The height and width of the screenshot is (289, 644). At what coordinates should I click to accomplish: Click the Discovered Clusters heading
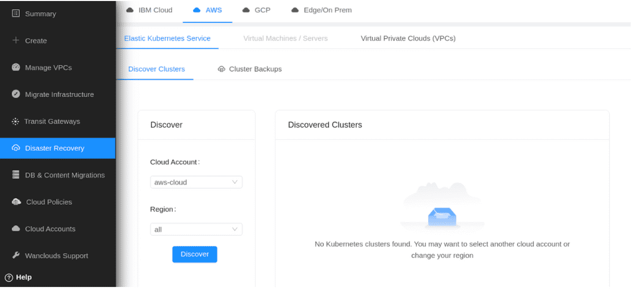point(325,125)
